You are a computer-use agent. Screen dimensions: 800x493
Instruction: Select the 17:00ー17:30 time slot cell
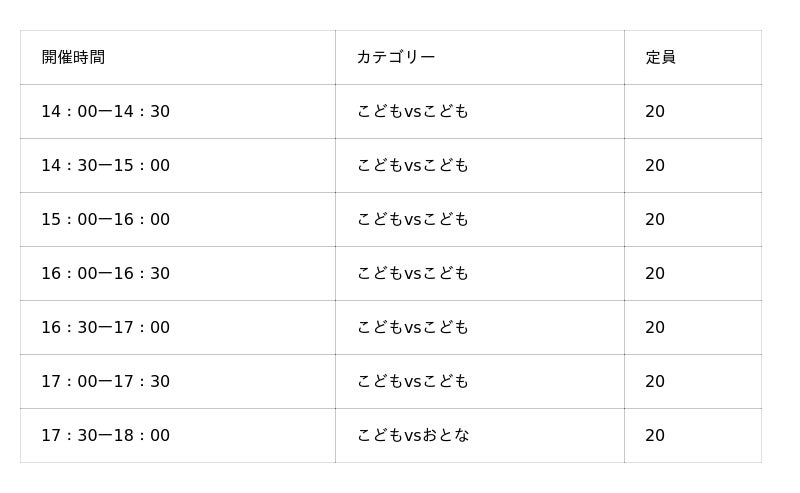click(178, 381)
